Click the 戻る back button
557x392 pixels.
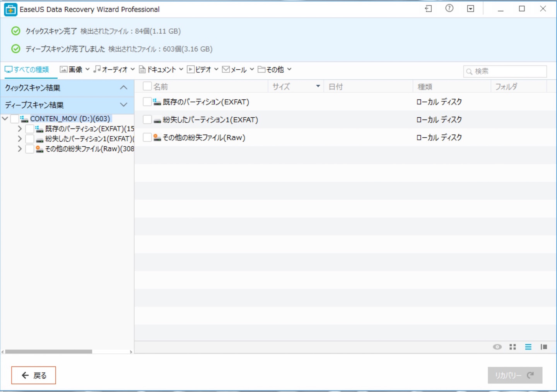pyautogui.click(x=34, y=375)
